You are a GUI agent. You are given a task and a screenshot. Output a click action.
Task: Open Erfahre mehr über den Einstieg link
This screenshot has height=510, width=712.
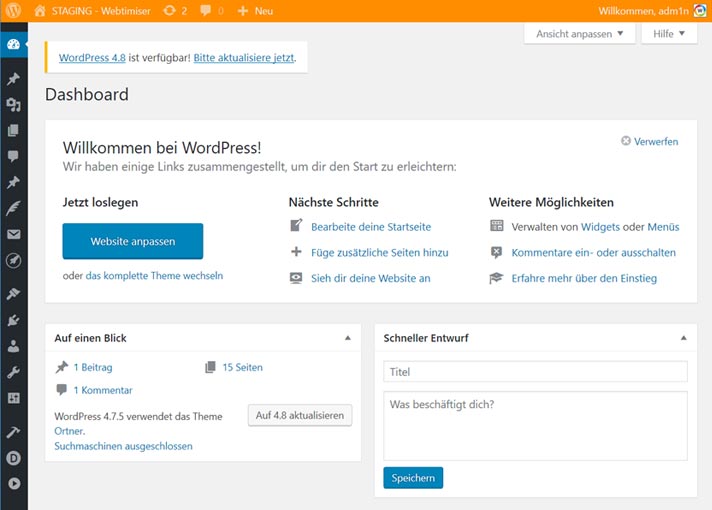tap(584, 278)
